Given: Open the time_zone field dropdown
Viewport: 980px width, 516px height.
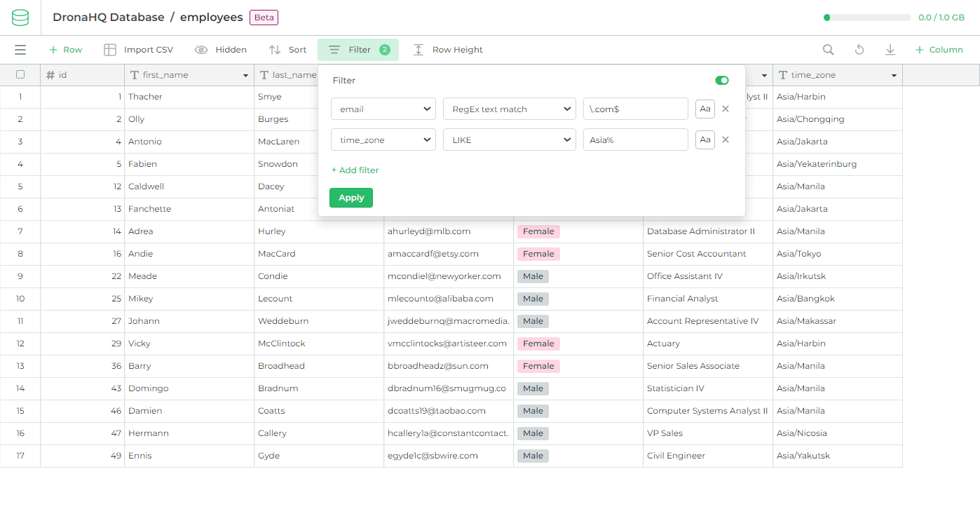Looking at the screenshot, I should click(383, 140).
